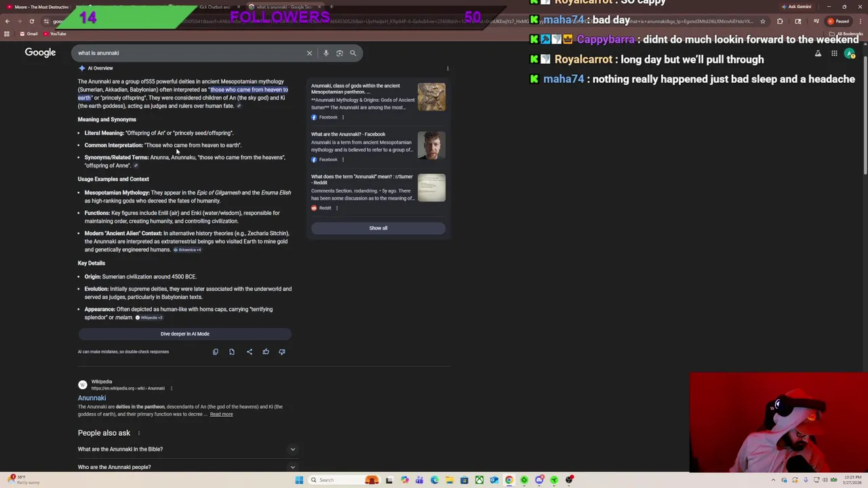Screen dimensions: 868x488
Task: Open the Wikipedia +3 citation chip
Action: coord(149,318)
